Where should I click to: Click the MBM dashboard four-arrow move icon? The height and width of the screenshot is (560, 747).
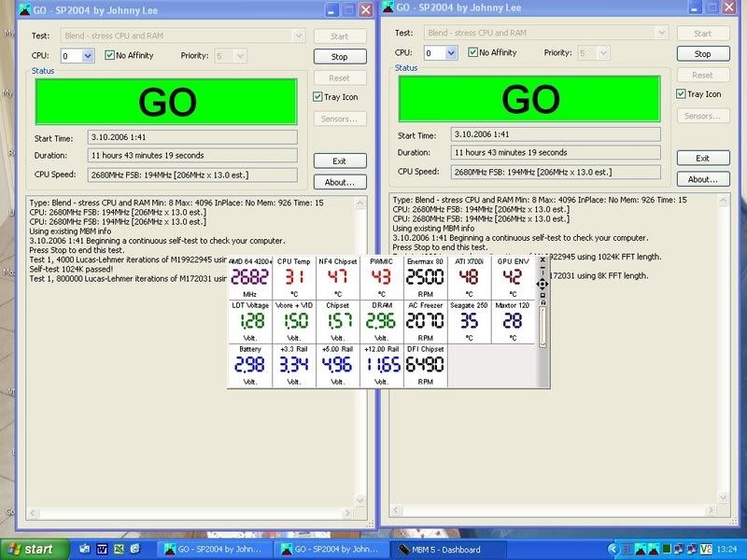click(543, 285)
